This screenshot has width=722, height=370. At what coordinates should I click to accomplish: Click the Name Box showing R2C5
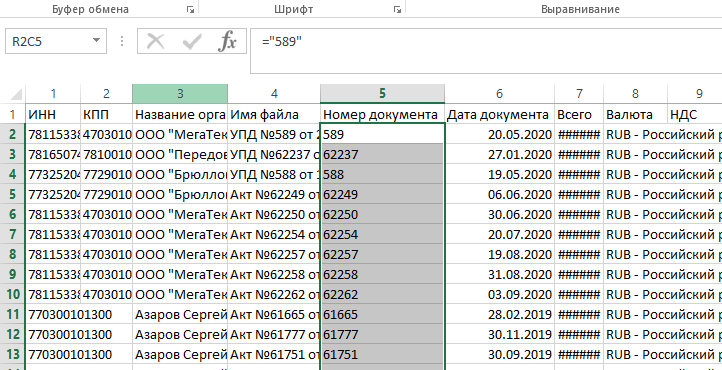click(x=56, y=41)
